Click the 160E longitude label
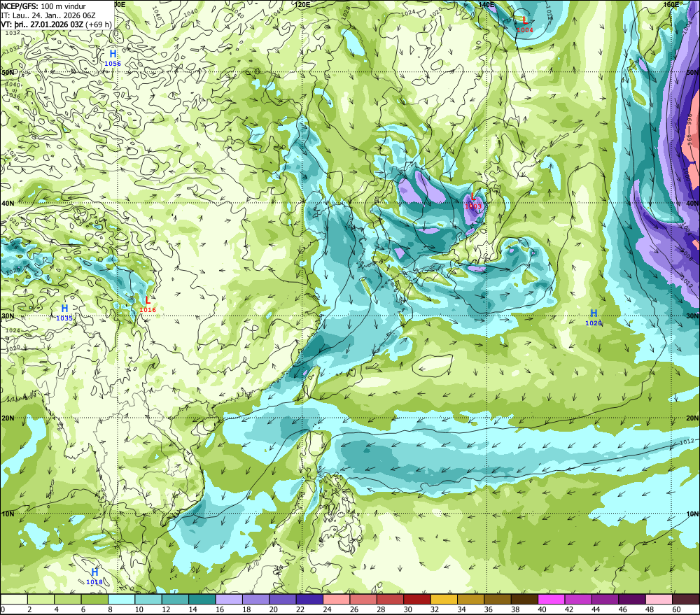 pyautogui.click(x=671, y=4)
